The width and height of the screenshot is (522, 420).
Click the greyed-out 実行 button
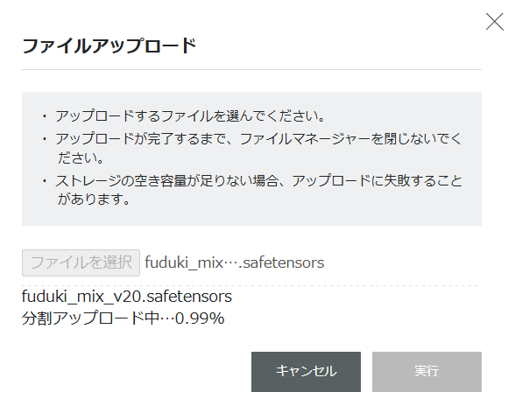[427, 372]
